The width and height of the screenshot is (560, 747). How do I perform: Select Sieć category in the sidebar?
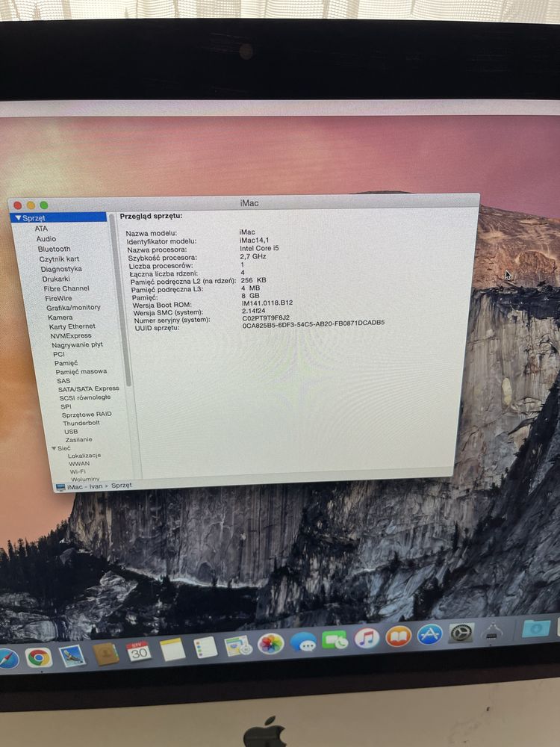point(63,448)
